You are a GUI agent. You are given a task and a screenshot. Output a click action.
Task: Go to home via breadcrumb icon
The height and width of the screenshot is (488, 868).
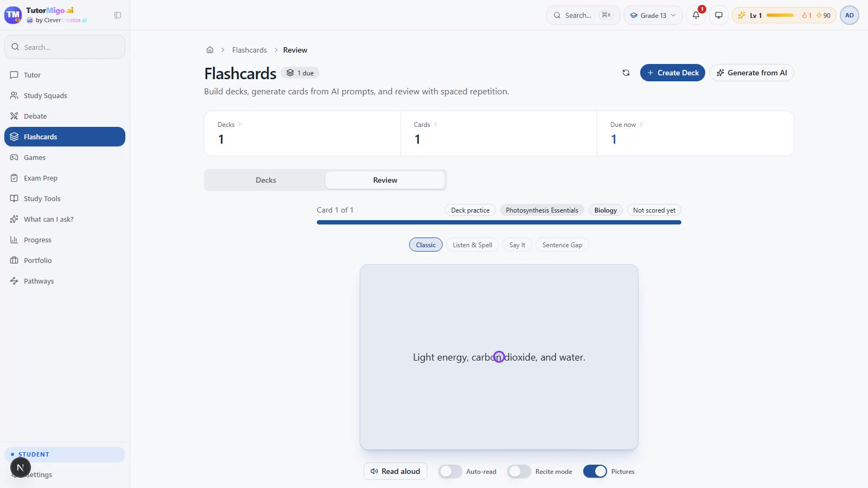(x=210, y=50)
